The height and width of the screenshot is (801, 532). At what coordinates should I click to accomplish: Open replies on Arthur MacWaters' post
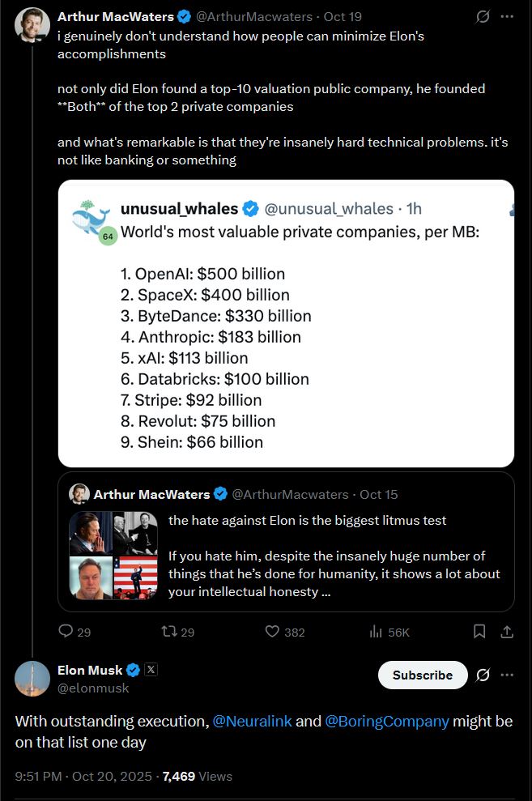(x=74, y=632)
